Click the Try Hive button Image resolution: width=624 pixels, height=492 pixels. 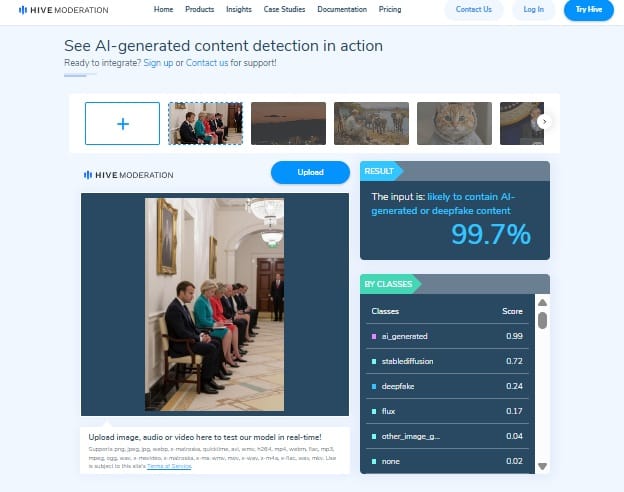589,10
